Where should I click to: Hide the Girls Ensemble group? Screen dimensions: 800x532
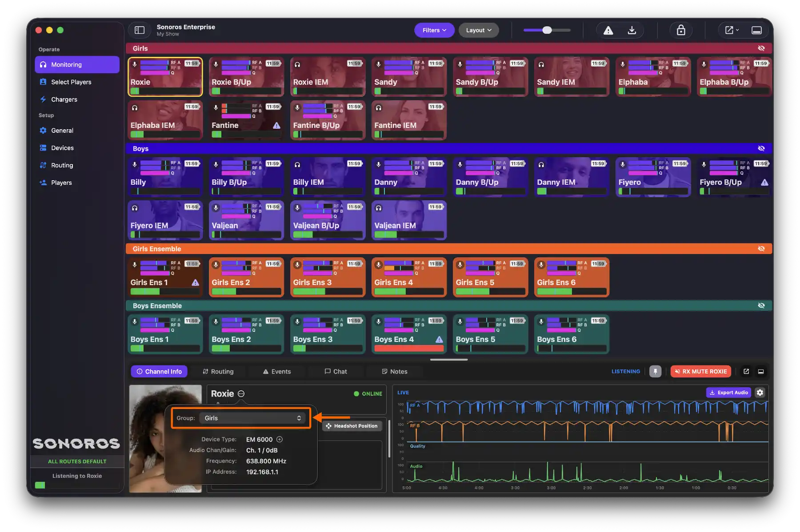[x=761, y=249]
